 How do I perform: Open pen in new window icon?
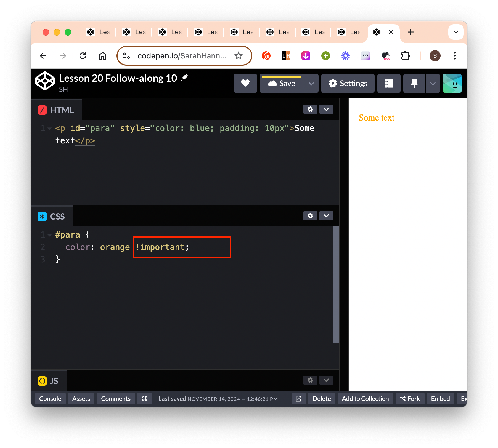coord(299,399)
